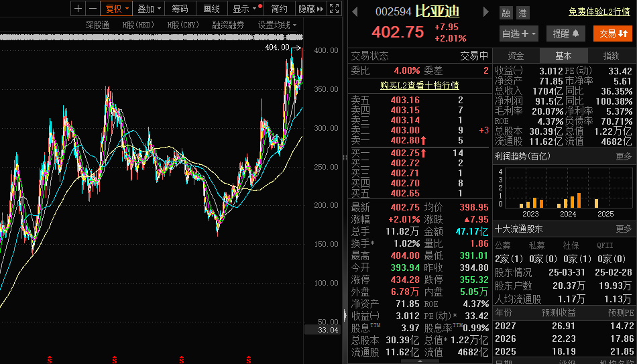Viewport: 637px width, 364px height.
Task: Open 免费体验L2行情 link
Action: point(599,12)
